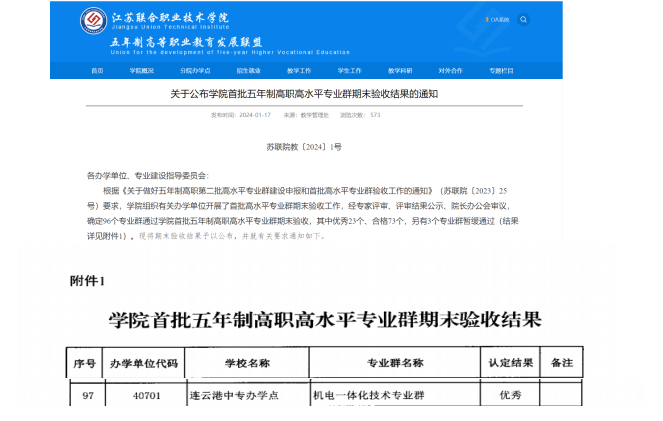Click the 专业群名称 table header
The image size is (663, 421).
pos(395,363)
